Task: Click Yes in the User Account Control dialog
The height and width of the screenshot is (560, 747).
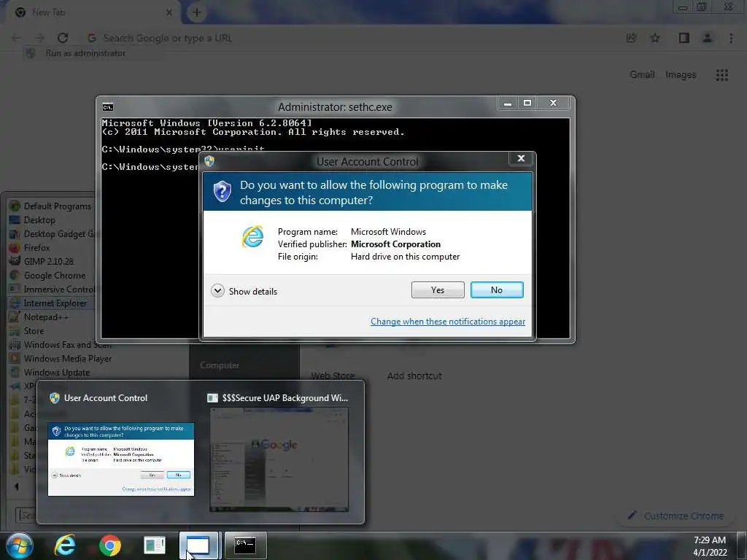Action: click(x=438, y=290)
